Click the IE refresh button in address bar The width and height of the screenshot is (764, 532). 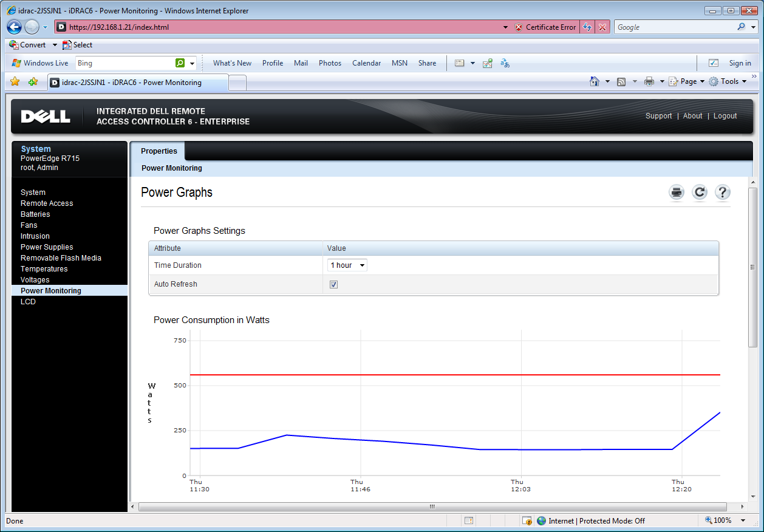587,27
